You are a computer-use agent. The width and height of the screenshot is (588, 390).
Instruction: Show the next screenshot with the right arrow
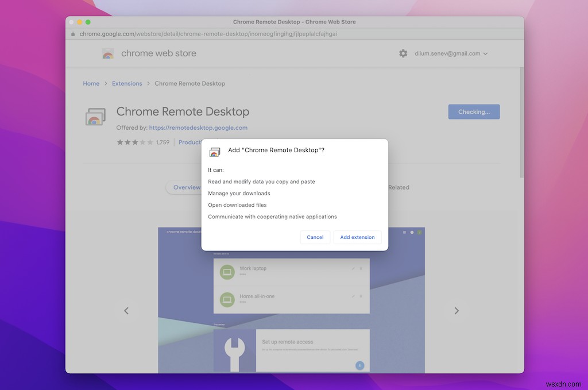457,310
